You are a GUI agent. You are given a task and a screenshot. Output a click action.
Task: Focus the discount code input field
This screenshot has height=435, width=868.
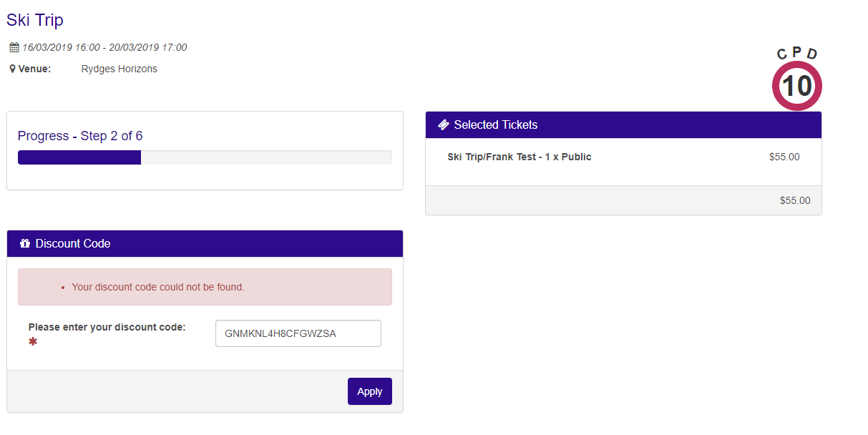[298, 333]
